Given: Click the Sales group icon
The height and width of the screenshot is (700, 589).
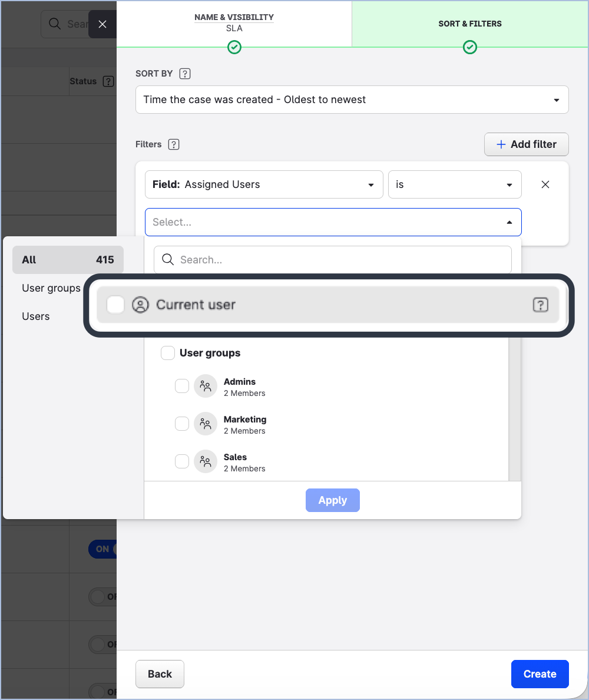Looking at the screenshot, I should [206, 462].
